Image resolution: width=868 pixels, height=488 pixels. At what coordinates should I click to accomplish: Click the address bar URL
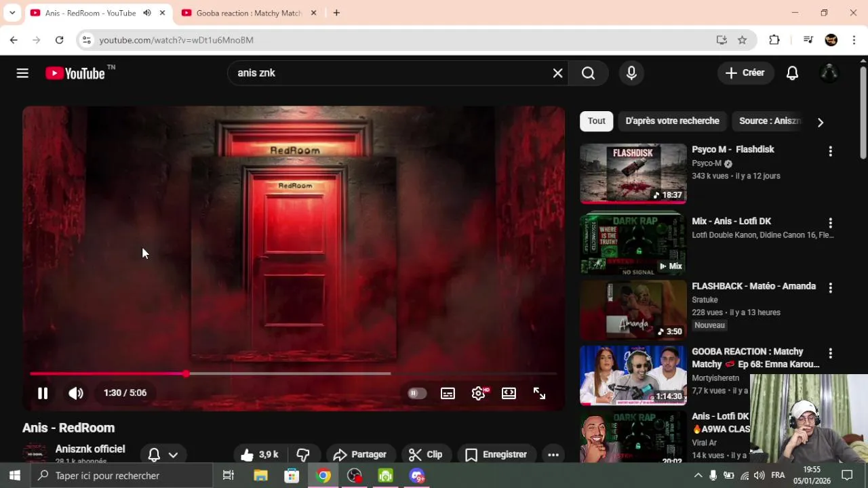(x=176, y=40)
